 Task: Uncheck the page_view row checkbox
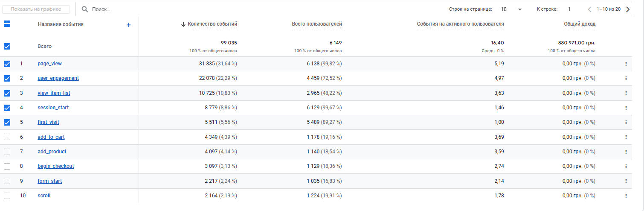(x=7, y=64)
